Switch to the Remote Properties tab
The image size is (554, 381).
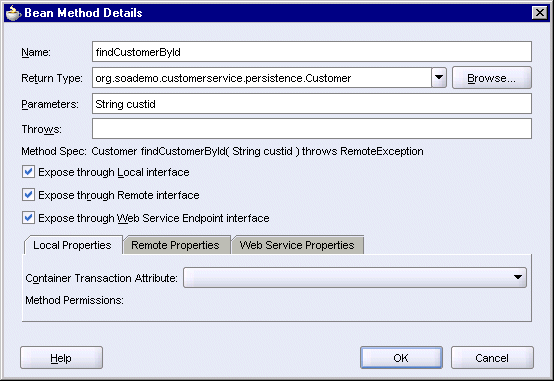coord(175,245)
